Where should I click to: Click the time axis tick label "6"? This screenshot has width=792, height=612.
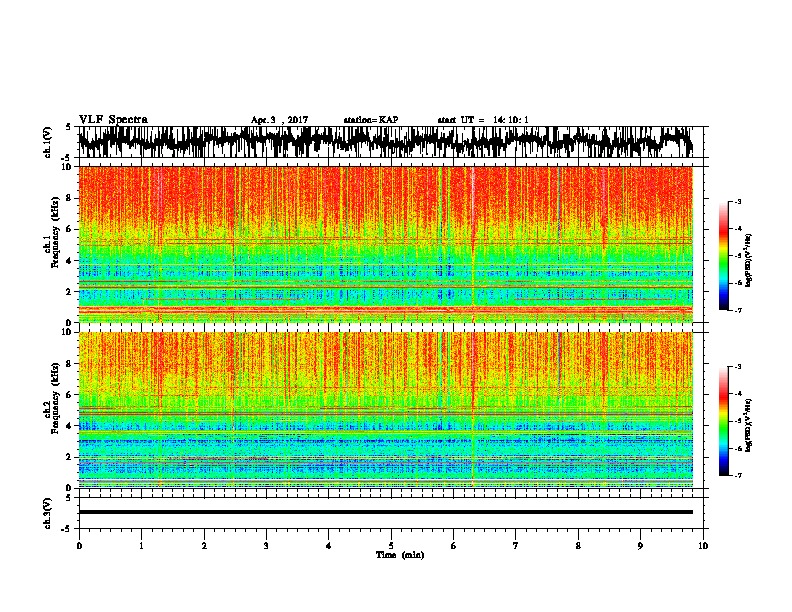[453, 546]
